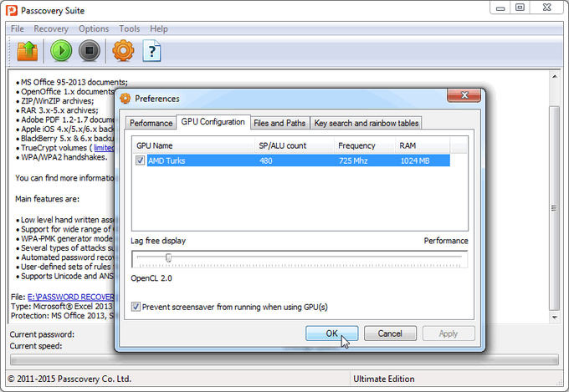Screen dimensions: 569x392
Task: Click the copyright Passcovery Co. Ltd. text
Action: click(69, 379)
